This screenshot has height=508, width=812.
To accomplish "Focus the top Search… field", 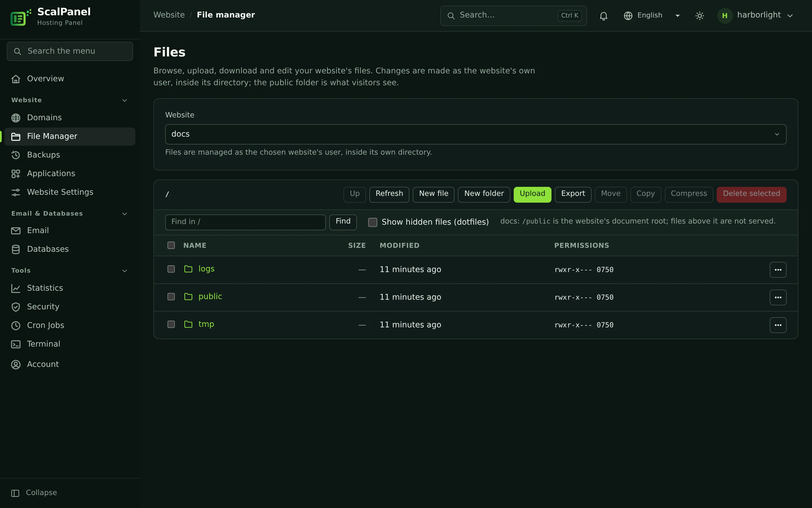I will [x=513, y=16].
